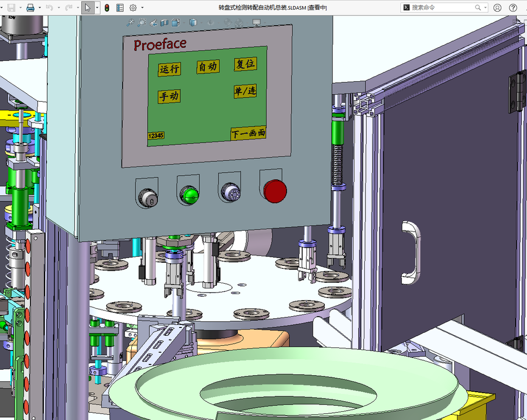Click the Rebuild traffic light icon
The width and height of the screenshot is (527, 420).
click(107, 8)
